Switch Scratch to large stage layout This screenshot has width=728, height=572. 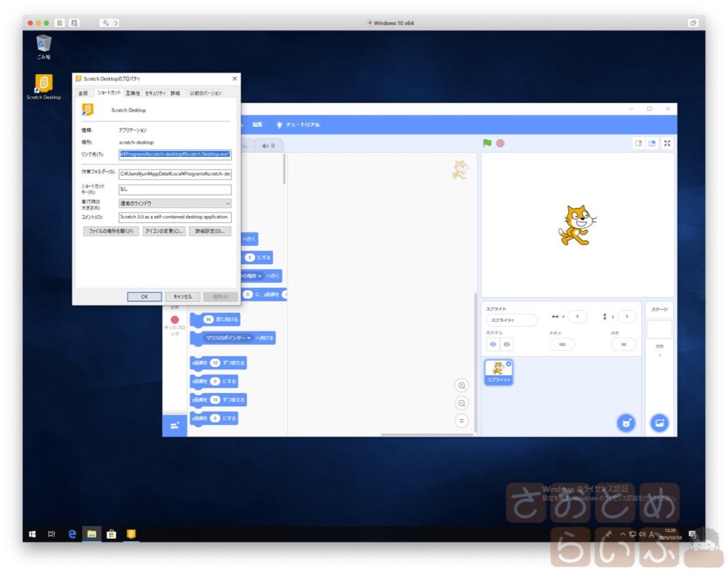coord(653,144)
